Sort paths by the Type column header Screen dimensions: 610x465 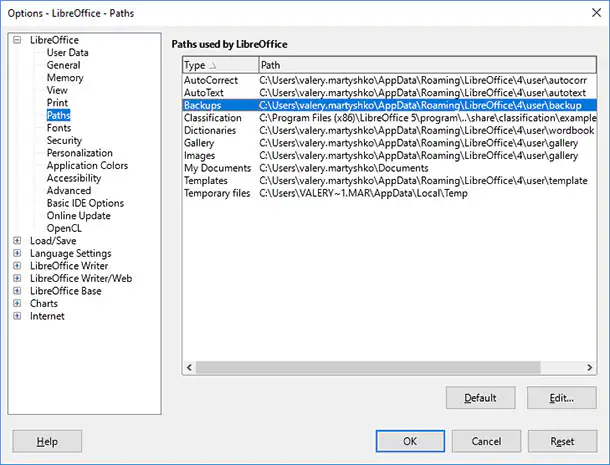click(x=220, y=65)
